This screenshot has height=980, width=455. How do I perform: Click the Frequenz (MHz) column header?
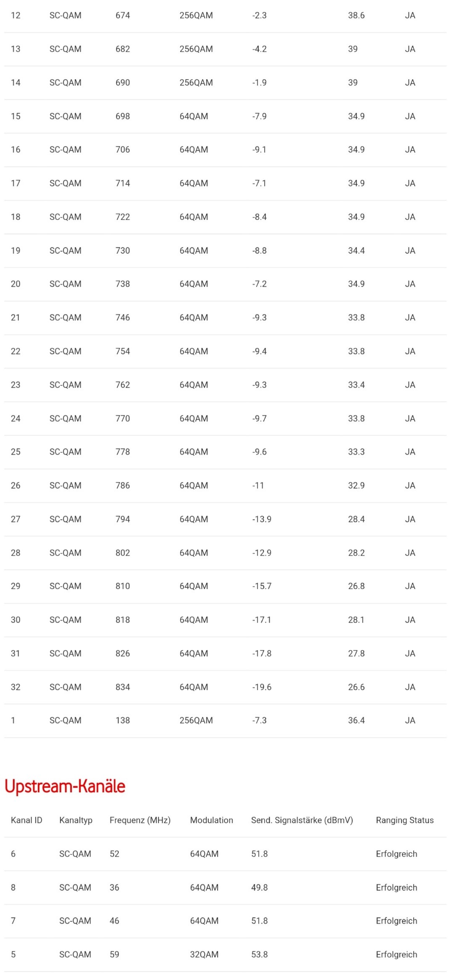[x=140, y=820]
